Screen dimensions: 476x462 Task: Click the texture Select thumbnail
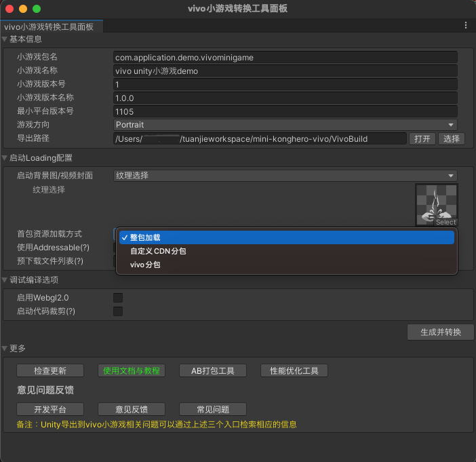pos(436,205)
